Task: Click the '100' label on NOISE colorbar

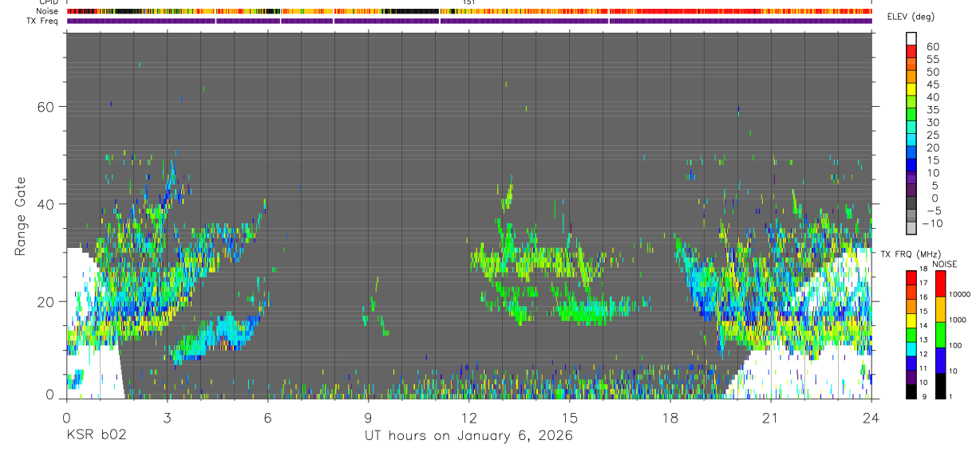Action: [954, 345]
